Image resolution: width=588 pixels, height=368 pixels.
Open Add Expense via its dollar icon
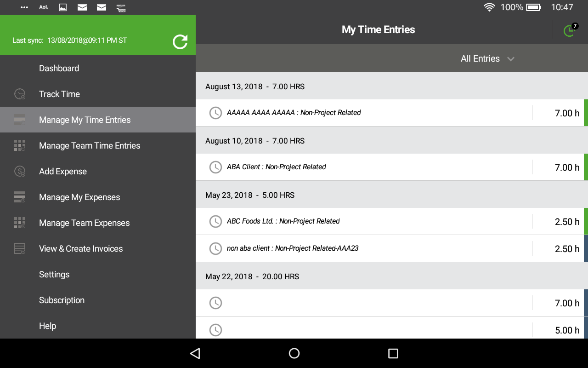[x=19, y=171]
